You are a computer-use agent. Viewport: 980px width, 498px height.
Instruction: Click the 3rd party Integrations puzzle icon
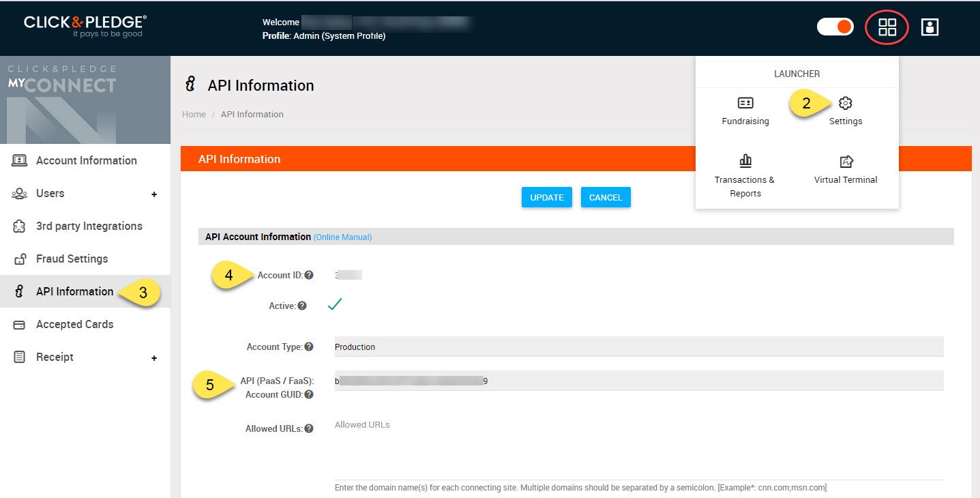(x=19, y=226)
